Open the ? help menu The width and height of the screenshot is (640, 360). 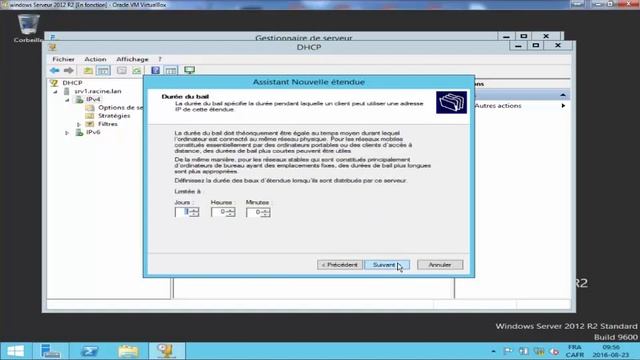point(160,59)
